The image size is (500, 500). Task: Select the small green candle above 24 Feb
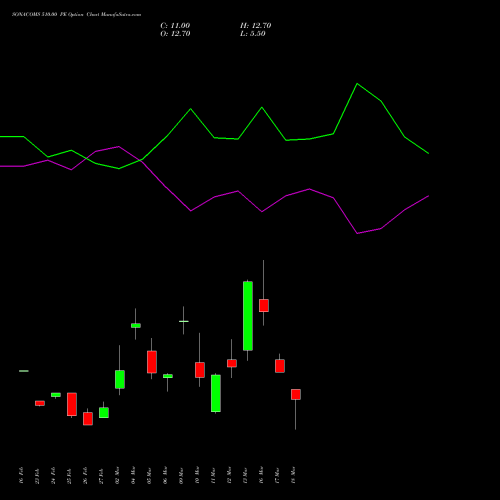tap(56, 395)
